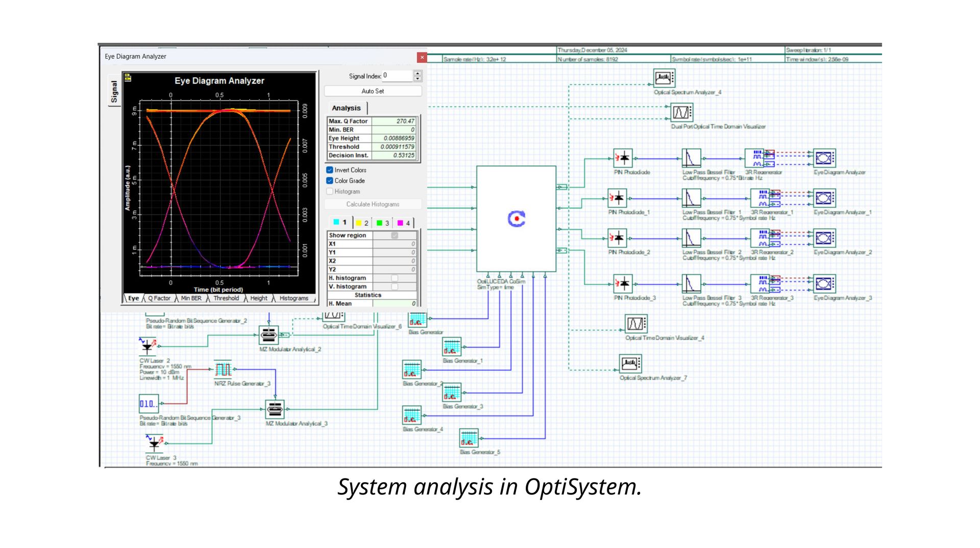Open the top Eye Diagram Analyzer layout icon
The image size is (980, 548).
pyautogui.click(x=824, y=158)
